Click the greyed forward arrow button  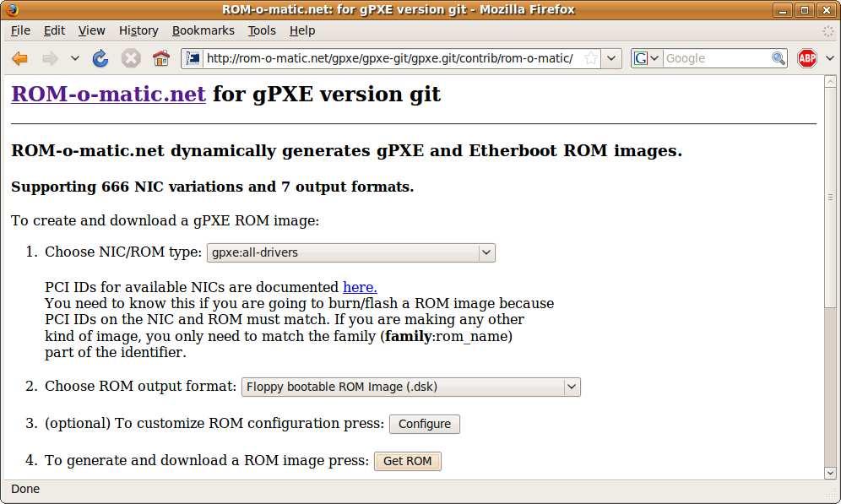point(50,58)
